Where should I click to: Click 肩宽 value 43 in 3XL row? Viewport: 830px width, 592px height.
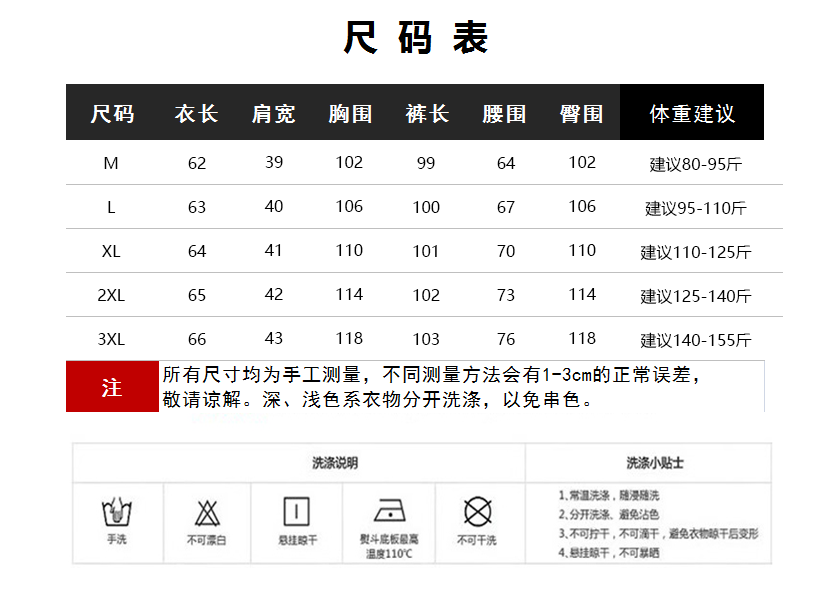pyautogui.click(x=274, y=338)
